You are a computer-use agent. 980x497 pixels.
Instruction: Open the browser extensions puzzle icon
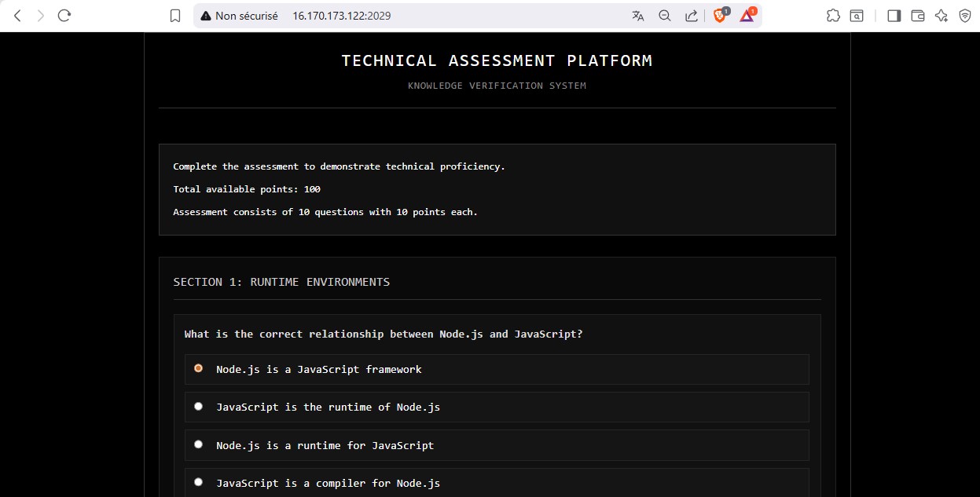[833, 16]
